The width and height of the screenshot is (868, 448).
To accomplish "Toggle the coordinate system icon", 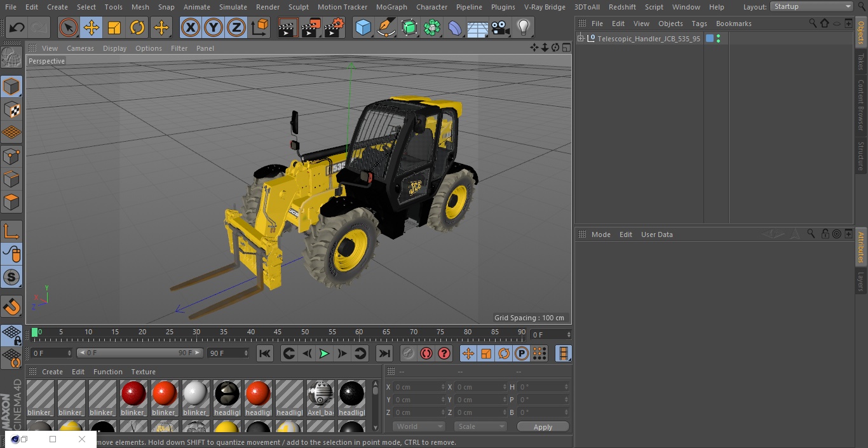I will coord(260,27).
